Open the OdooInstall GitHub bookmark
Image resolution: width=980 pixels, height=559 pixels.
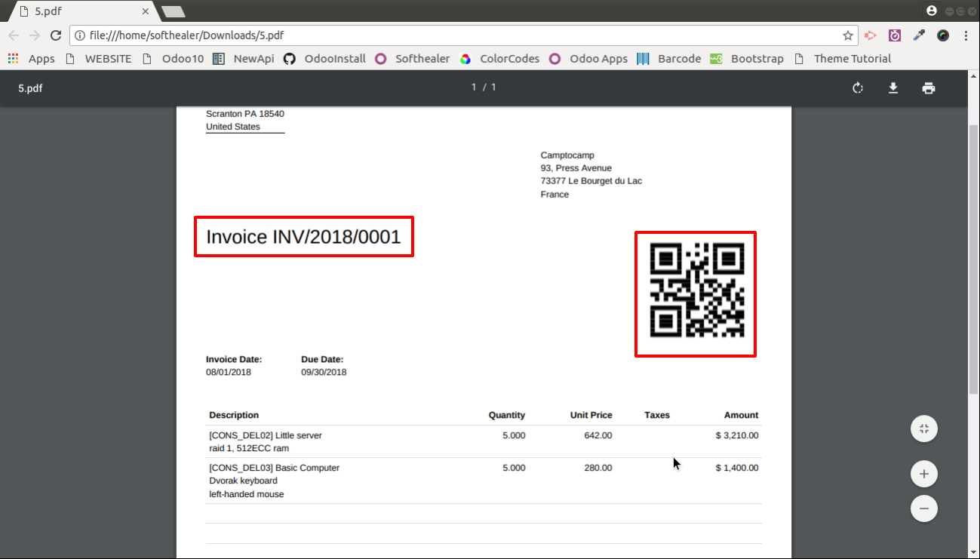pyautogui.click(x=325, y=59)
